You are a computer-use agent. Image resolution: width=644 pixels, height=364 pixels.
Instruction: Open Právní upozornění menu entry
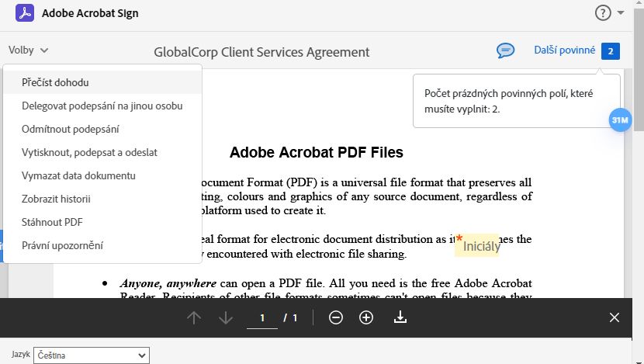(102, 246)
